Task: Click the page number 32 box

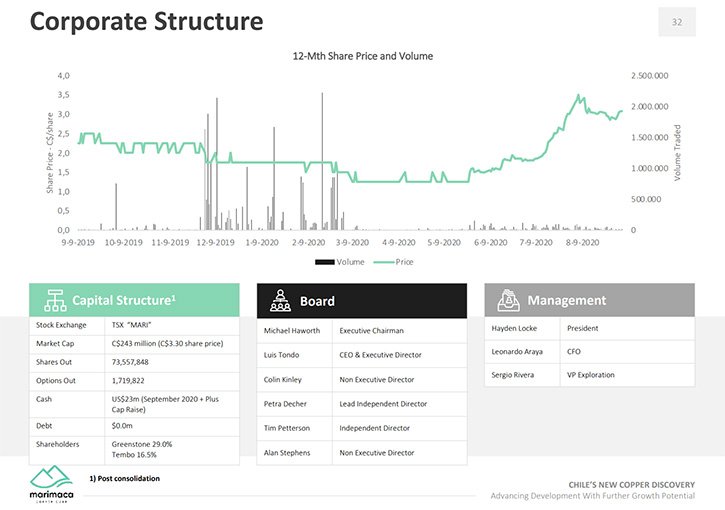Action: pyautogui.click(x=677, y=22)
